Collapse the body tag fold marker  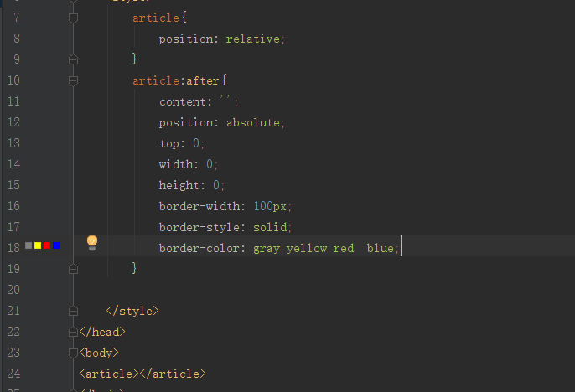(73, 353)
